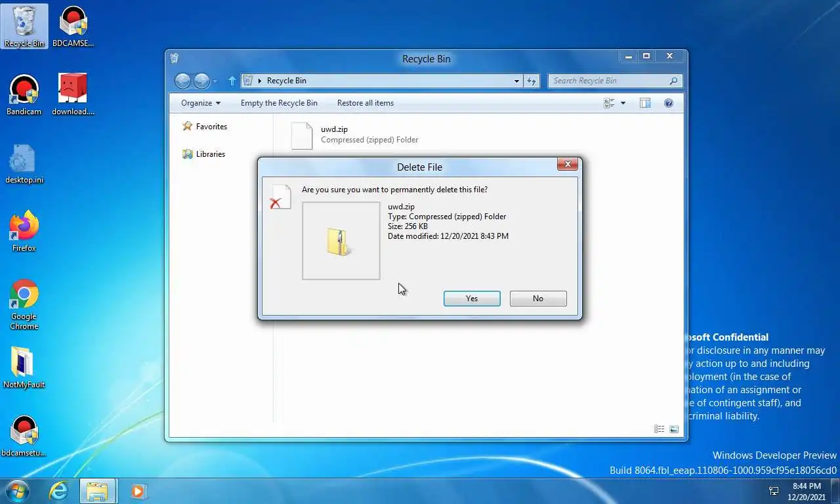Click the zipped folder thumbnail in dialog

(x=341, y=241)
